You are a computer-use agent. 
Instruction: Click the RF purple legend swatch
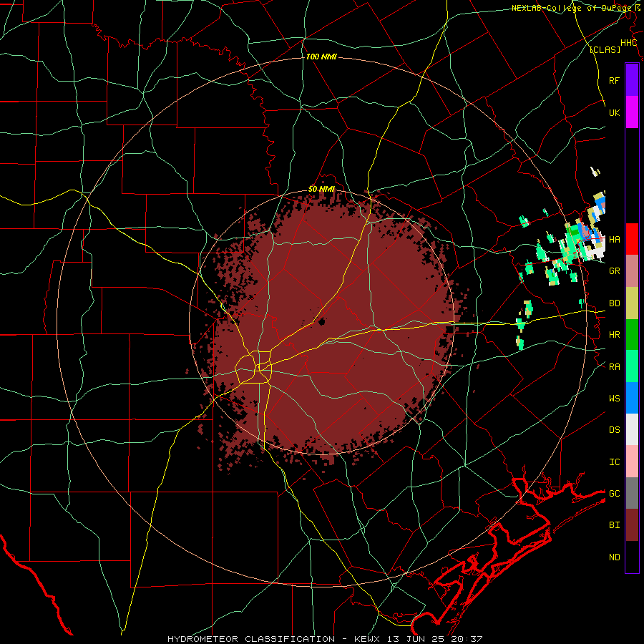632,80
